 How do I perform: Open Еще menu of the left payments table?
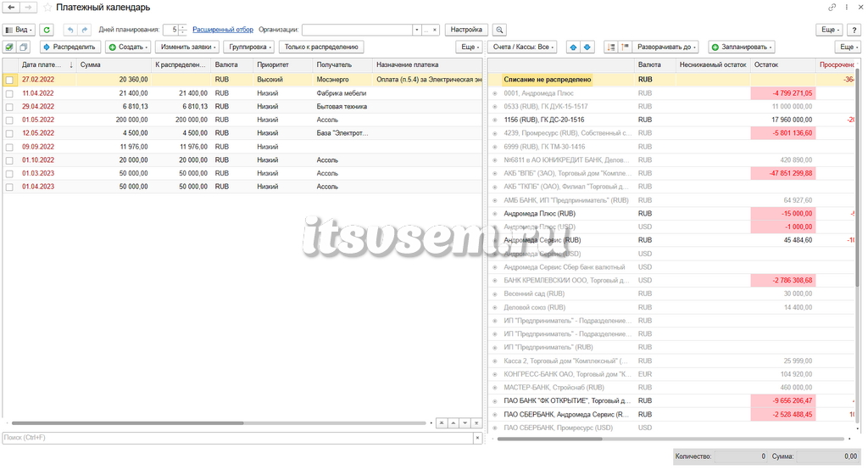pos(470,48)
